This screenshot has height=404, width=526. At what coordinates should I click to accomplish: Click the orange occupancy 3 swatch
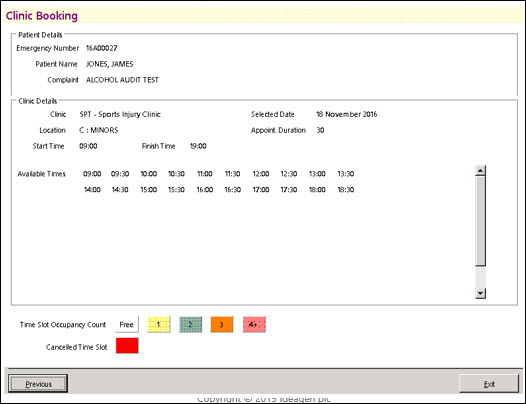[x=222, y=324]
